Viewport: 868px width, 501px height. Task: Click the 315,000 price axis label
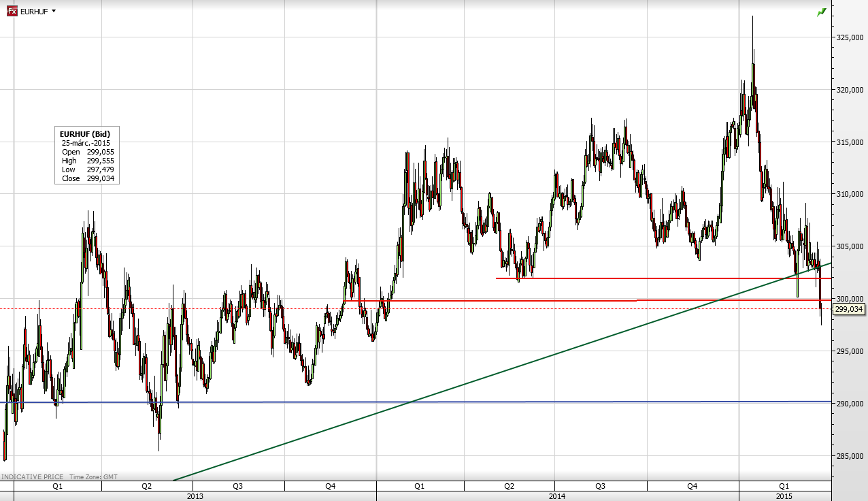850,142
